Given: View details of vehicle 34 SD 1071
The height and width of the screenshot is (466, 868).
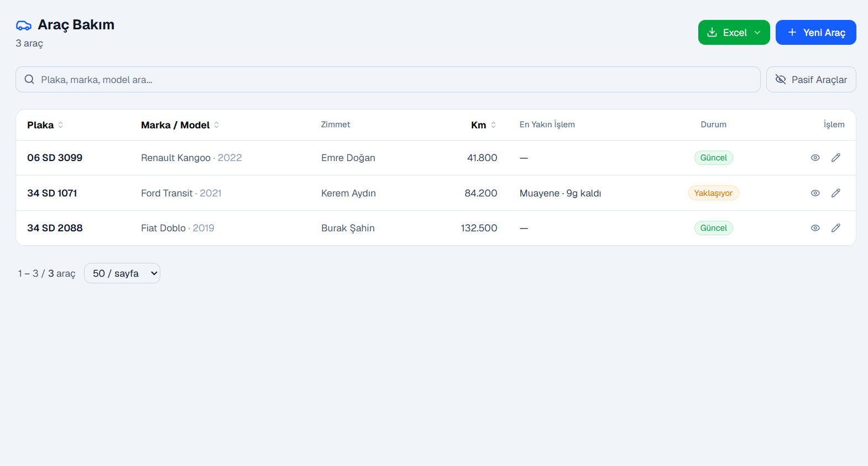Looking at the screenshot, I should click(x=815, y=193).
